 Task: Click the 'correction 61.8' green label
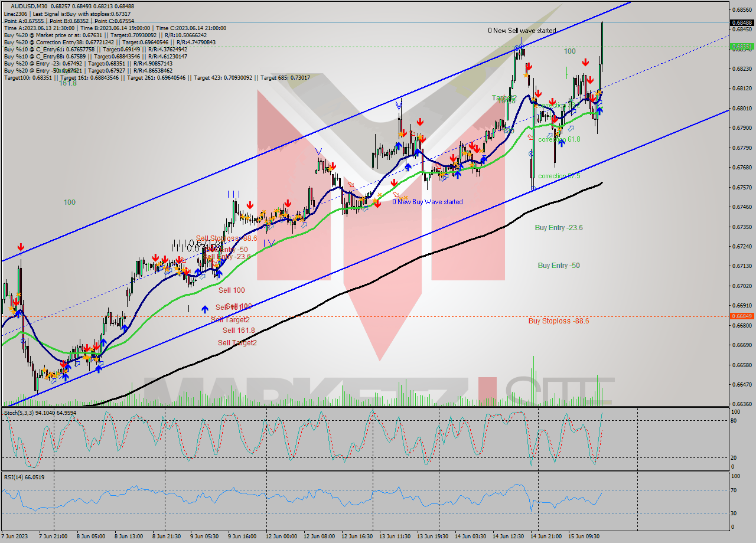559,139
